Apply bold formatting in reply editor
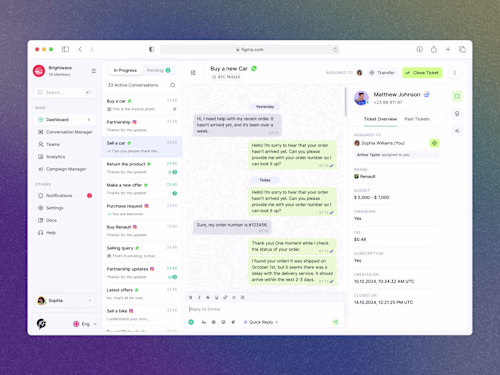The image size is (500, 375). point(191,297)
